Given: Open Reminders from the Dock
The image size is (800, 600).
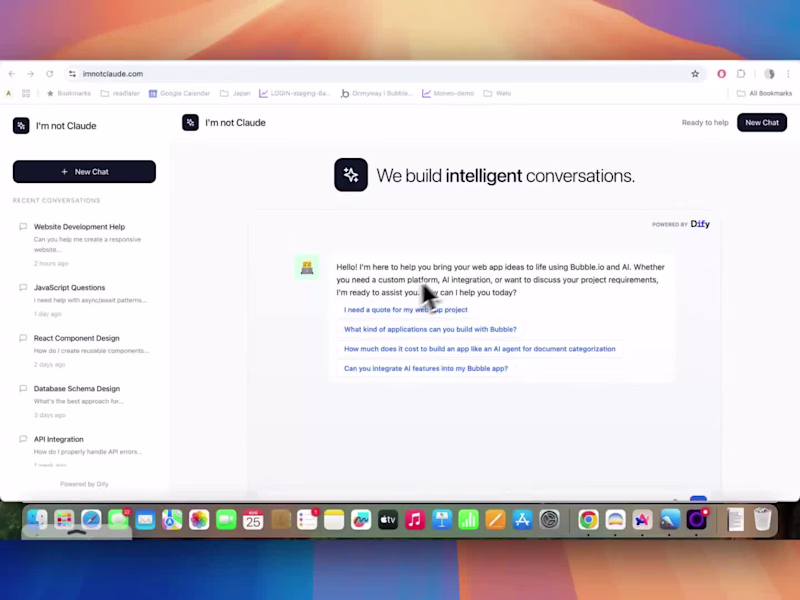Looking at the screenshot, I should click(x=307, y=520).
